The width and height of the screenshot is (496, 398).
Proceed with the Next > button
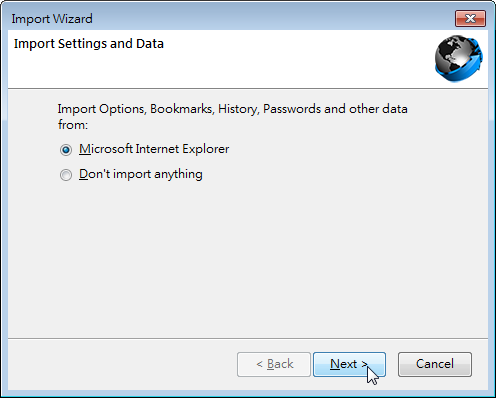point(349,364)
